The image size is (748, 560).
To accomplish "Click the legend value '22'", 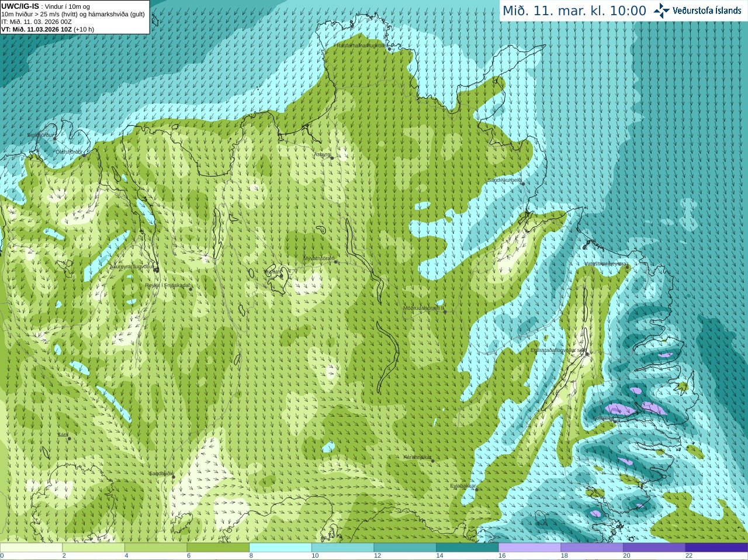I will coord(689,556).
